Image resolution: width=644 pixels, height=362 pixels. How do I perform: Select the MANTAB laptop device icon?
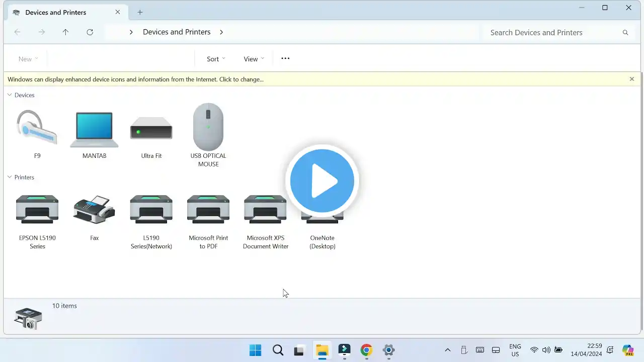(x=94, y=129)
